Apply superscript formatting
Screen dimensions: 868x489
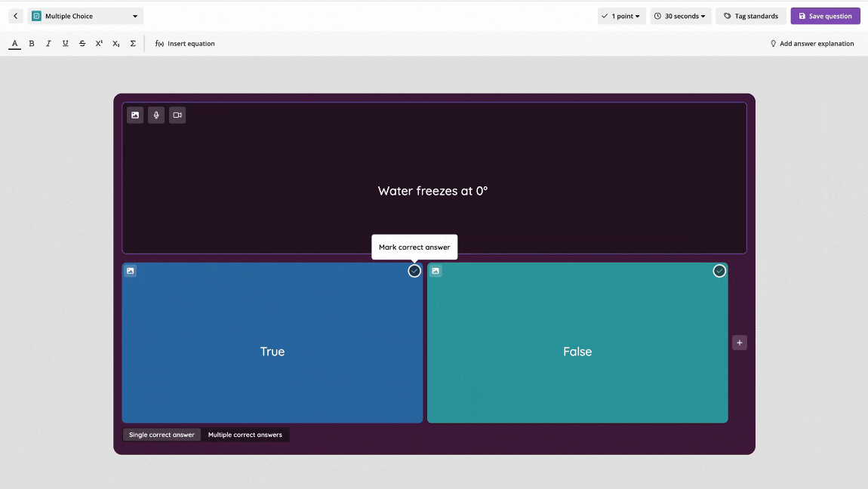(99, 44)
